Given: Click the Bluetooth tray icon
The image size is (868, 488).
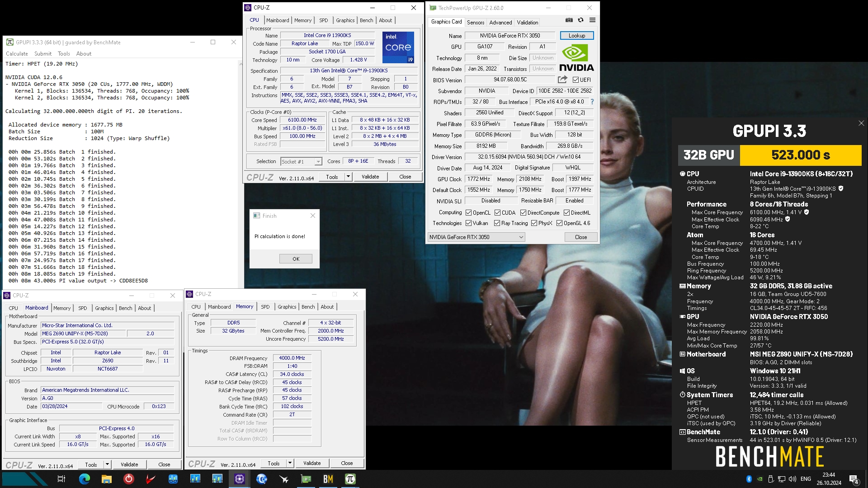Looking at the screenshot, I should (x=749, y=479).
